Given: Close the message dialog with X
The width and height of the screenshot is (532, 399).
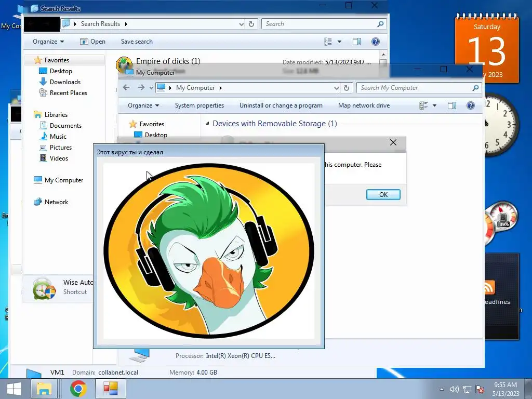Looking at the screenshot, I should click(393, 142).
